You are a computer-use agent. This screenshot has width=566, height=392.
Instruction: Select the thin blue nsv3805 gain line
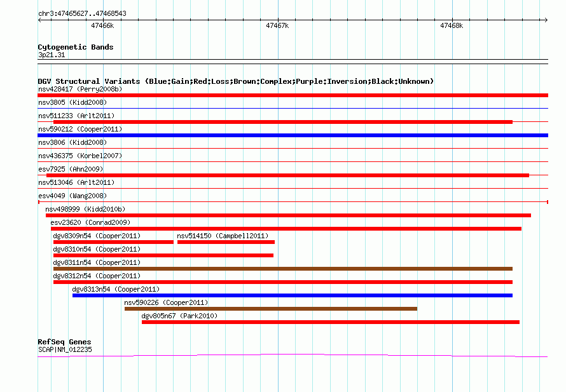(x=293, y=108)
